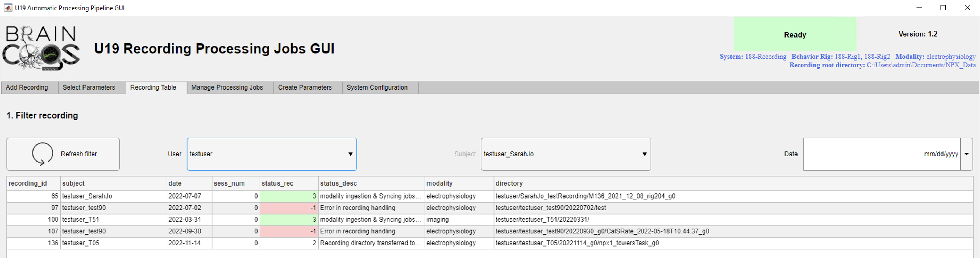Click the Version: 1.2 label
The image size is (980, 258).
(917, 34)
